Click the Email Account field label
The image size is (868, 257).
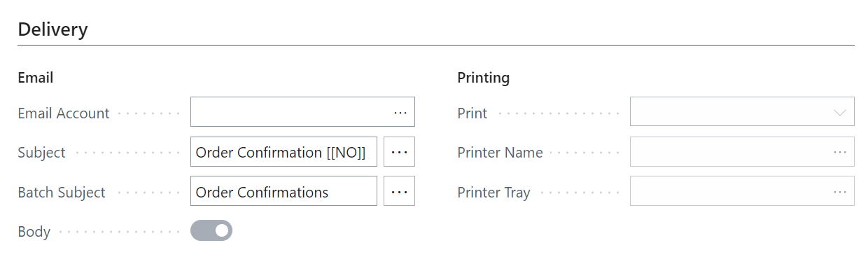[x=64, y=113]
